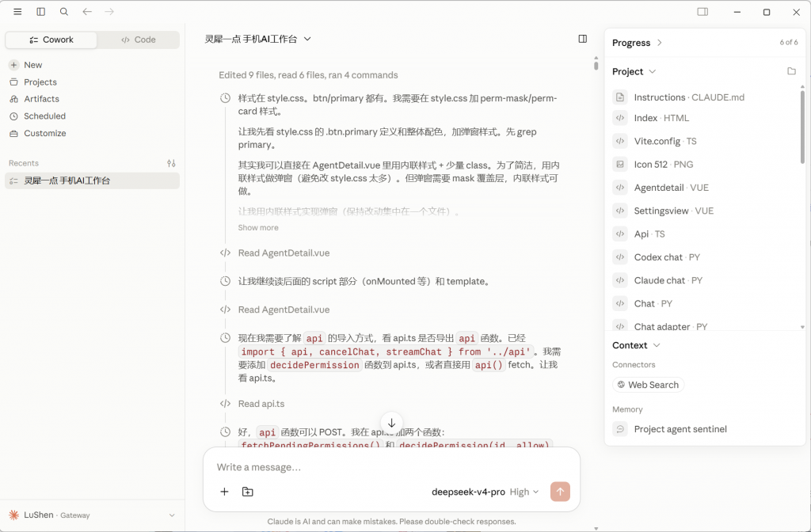The image size is (811, 532).
Task: Click the search magnifier icon
Action: (x=64, y=12)
